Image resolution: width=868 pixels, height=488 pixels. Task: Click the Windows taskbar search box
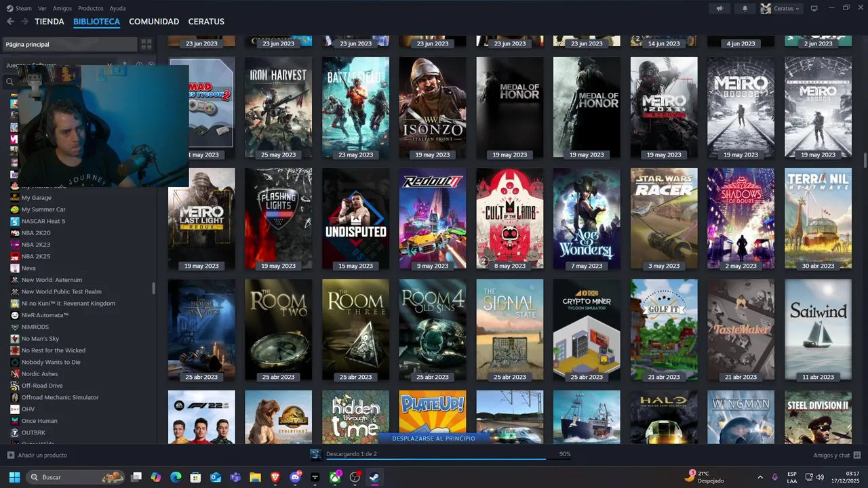pos(76,477)
